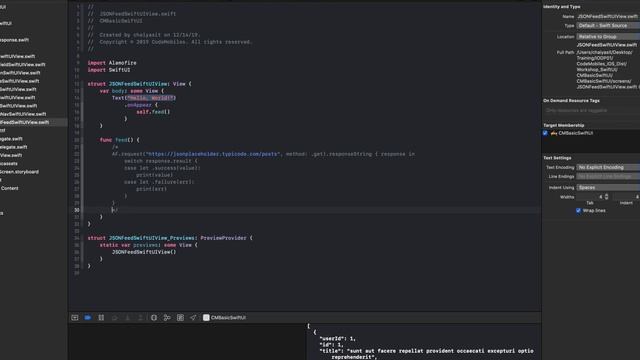Open the Type dropdown showing Default - Swift Source
640x360 pixels.
[608, 25]
